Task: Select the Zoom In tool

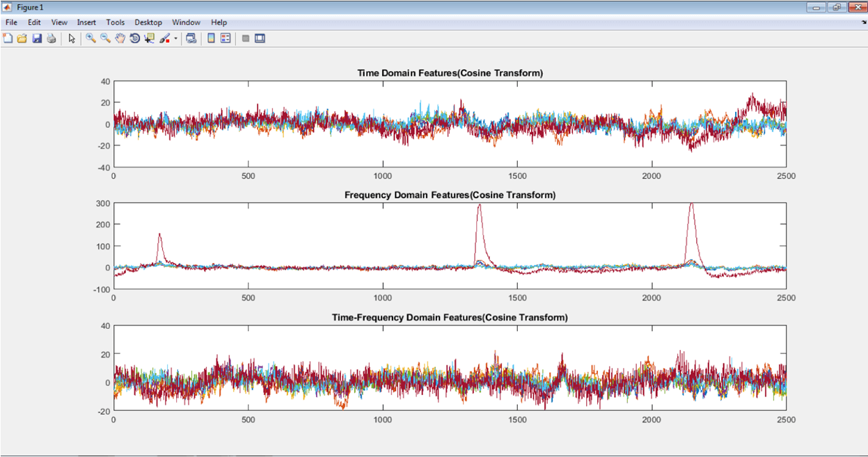Action: (x=90, y=38)
